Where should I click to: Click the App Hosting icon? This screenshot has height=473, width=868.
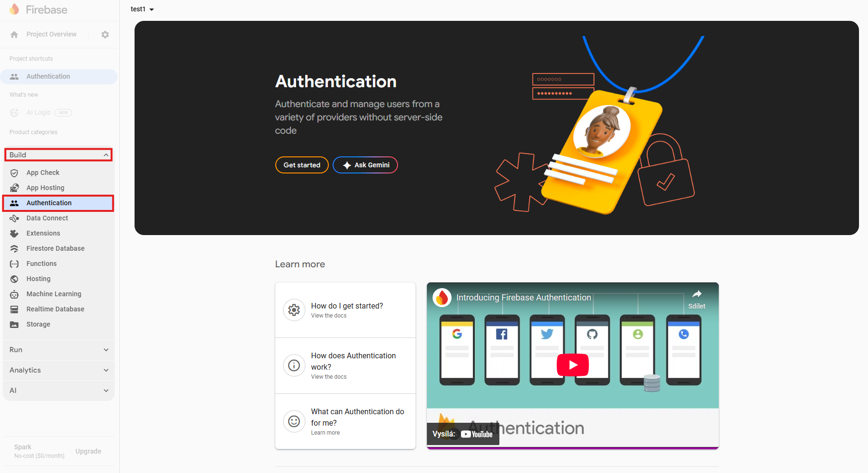(14, 188)
